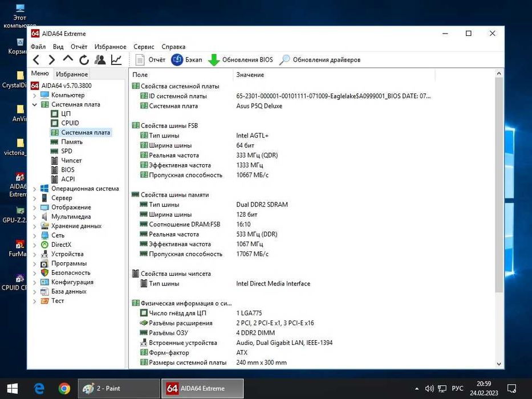Viewport: 532px width, 399px height.
Task: Select the SPD tree item
Action: pyautogui.click(x=61, y=151)
